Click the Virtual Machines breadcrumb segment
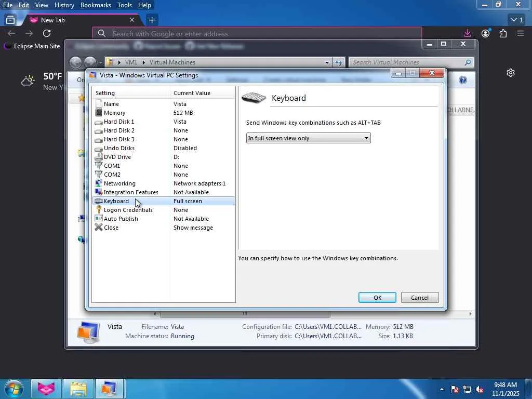Image resolution: width=532 pixels, height=399 pixels. [x=172, y=62]
